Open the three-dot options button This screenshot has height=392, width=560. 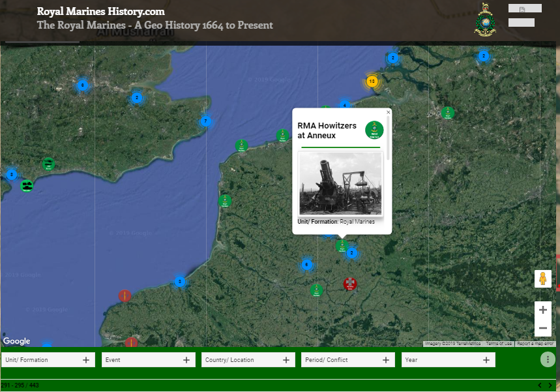[x=548, y=359]
